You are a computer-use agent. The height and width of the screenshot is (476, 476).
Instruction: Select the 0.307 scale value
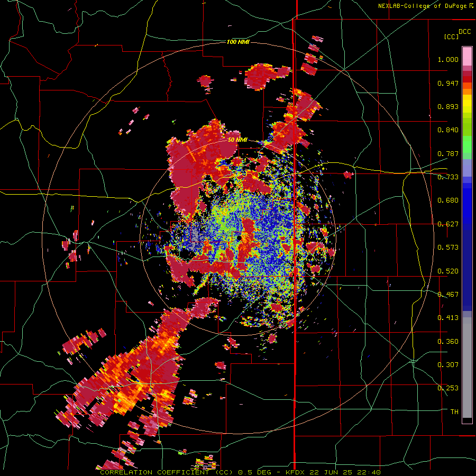(448, 365)
